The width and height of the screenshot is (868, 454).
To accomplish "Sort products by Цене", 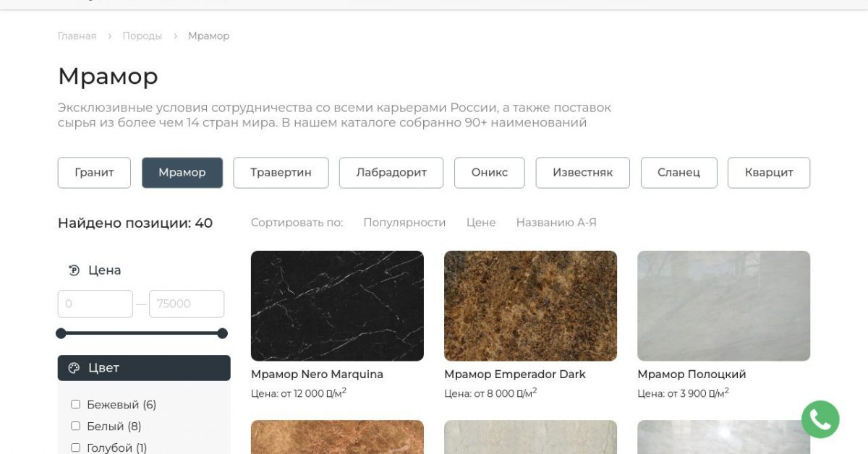I will (481, 223).
